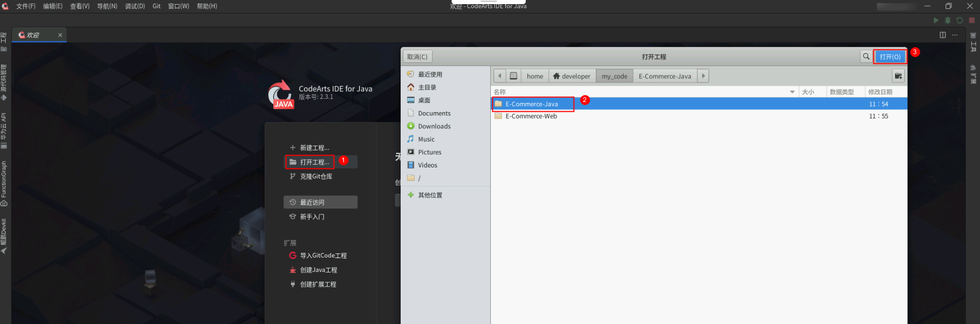Open the FunctionGraph side panel
The width and height of the screenshot is (980, 324).
[4, 183]
